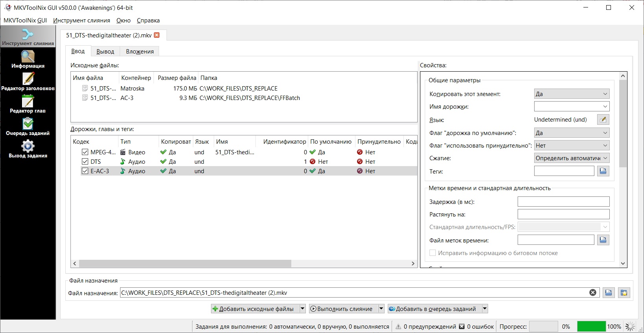Open Редактор заголовков in sidebar

coord(28,82)
